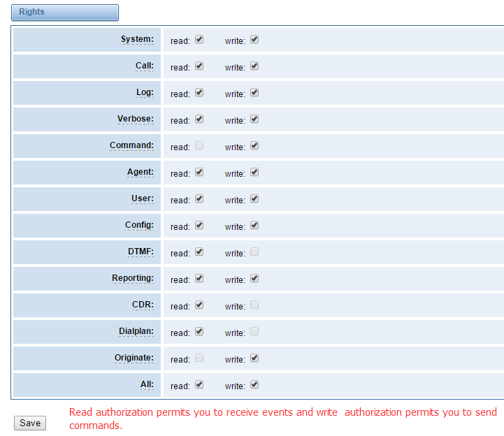Click the Log label
The width and height of the screenshot is (504, 436).
click(145, 92)
